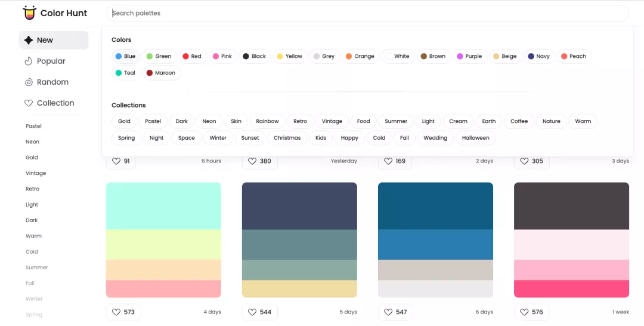
Task: Filter by the Black color tag
Action: (255, 56)
